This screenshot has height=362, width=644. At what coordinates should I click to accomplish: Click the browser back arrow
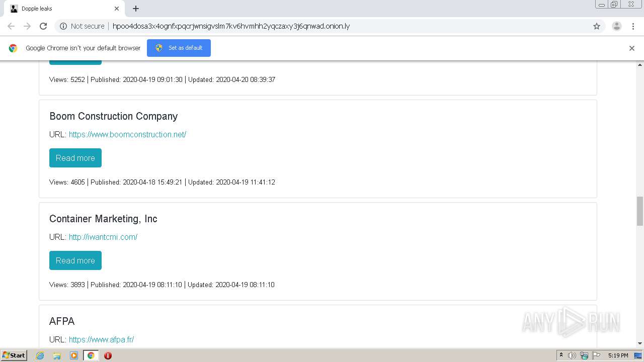[11, 26]
